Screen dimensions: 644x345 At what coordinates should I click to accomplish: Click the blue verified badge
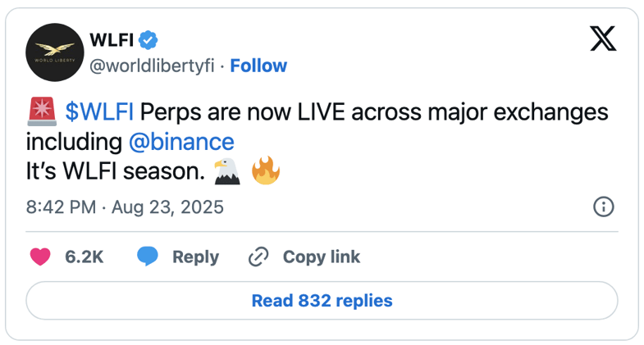coord(148,40)
